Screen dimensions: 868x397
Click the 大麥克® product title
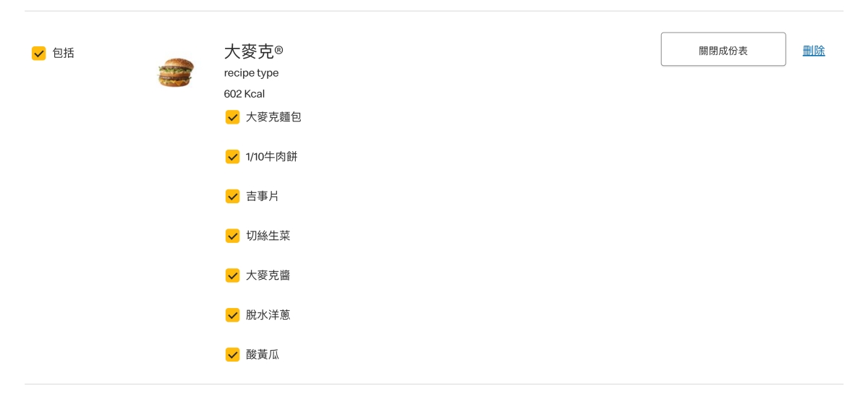[253, 52]
